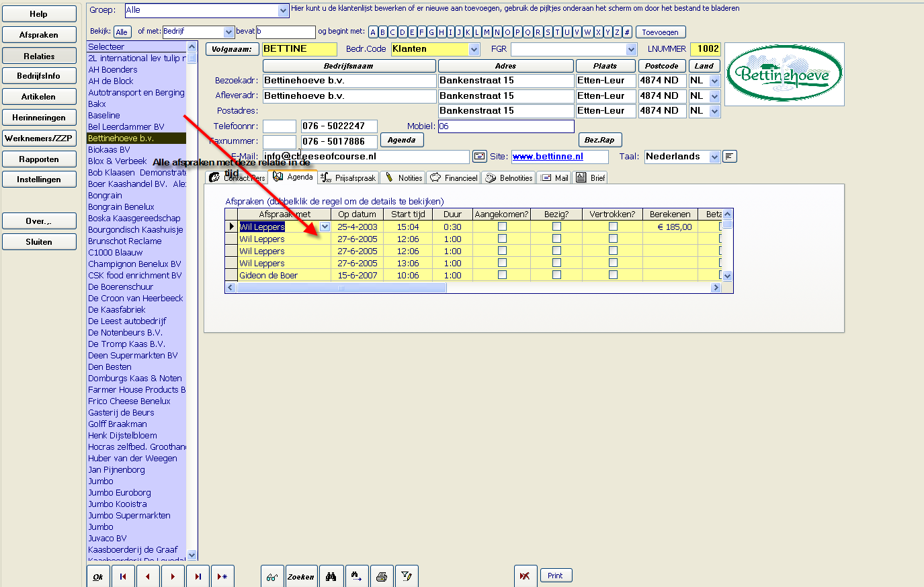This screenshot has height=587, width=924.
Task: Tick Vertrokken for the 25-4-2003 appointment
Action: 613,227
